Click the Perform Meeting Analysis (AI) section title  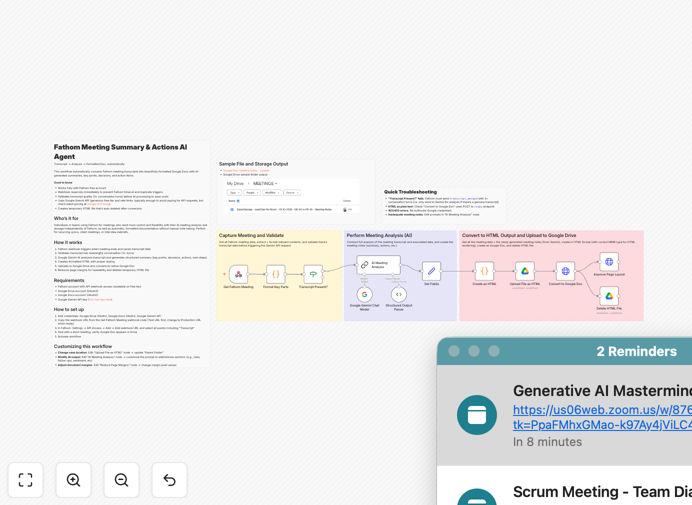[379, 235]
